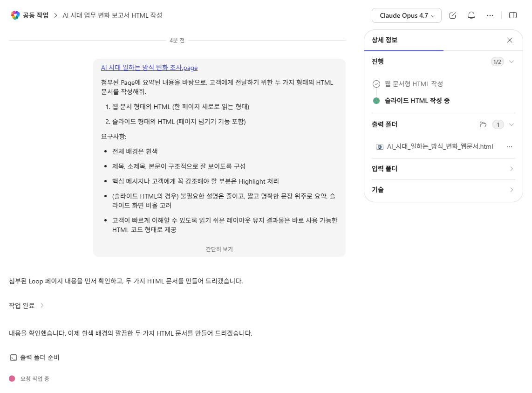Screen dimensions: 532x393
Task: Click the output folder count badge 1
Action: click(498, 124)
